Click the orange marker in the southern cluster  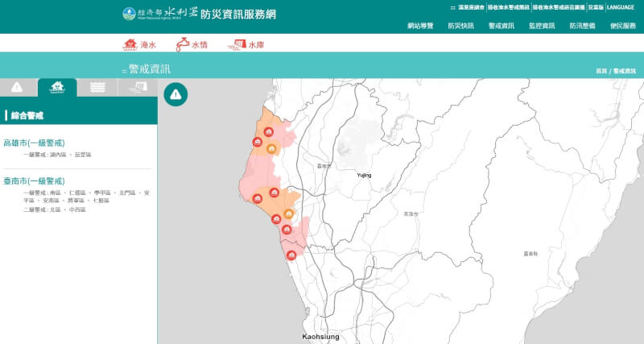pos(289,213)
